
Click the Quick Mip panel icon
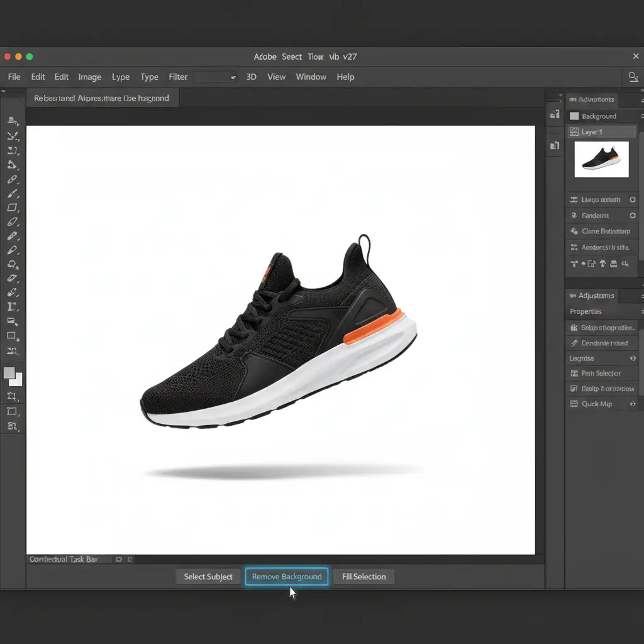574,404
